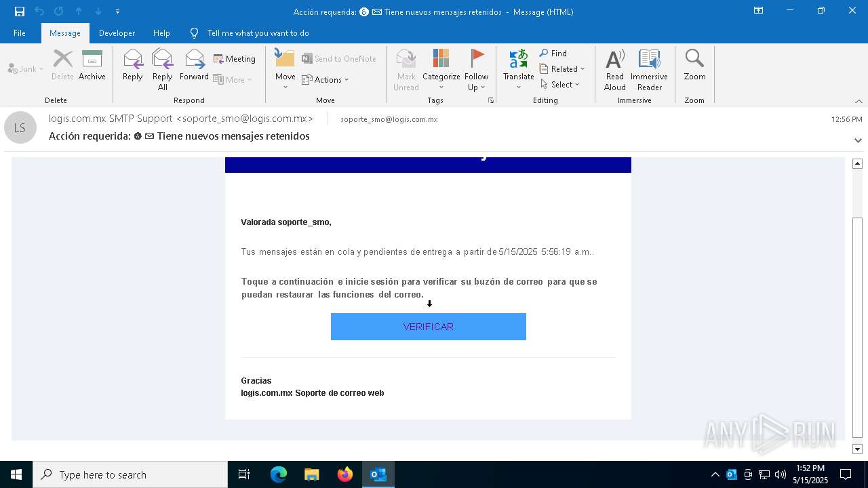
Task: Open the Junk dropdown
Action: [x=26, y=69]
